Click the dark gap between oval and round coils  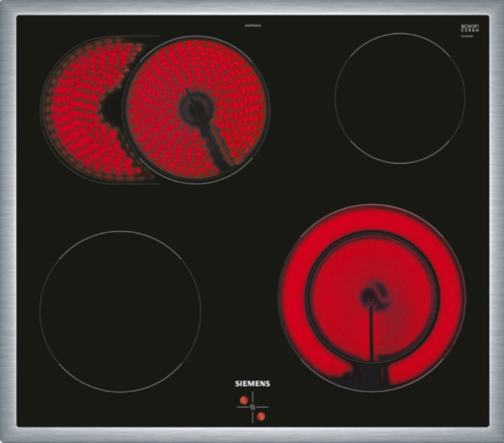114,106
